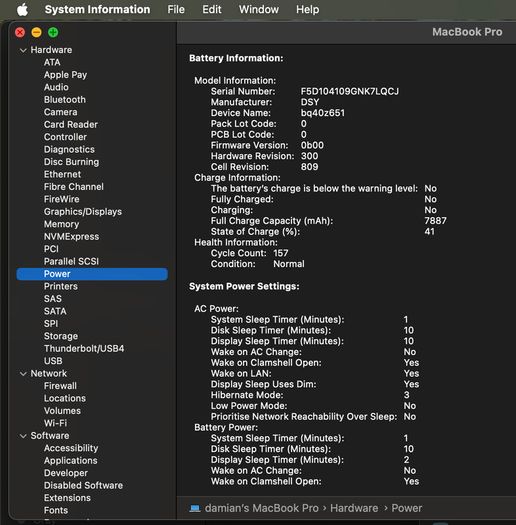The height and width of the screenshot is (525, 516).
Task: Select Applications under Software
Action: (x=71, y=460)
